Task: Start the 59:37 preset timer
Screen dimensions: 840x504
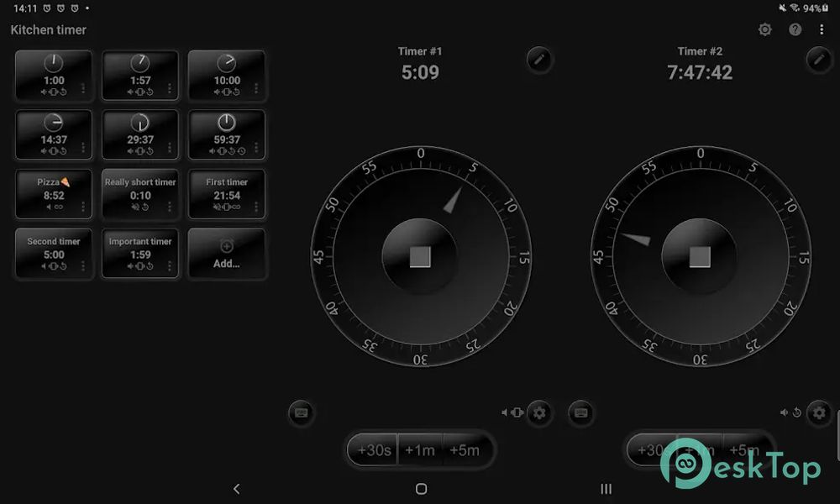Action: coord(227,135)
